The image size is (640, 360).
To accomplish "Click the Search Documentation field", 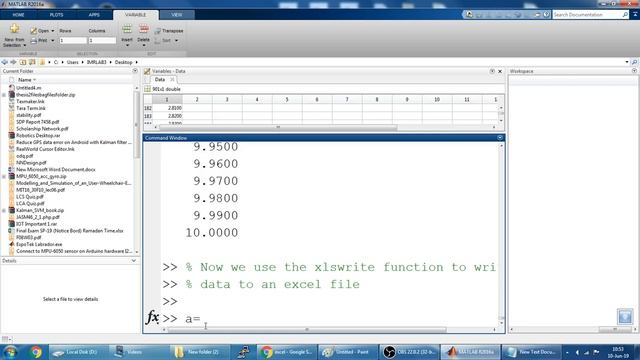I will [587, 15].
